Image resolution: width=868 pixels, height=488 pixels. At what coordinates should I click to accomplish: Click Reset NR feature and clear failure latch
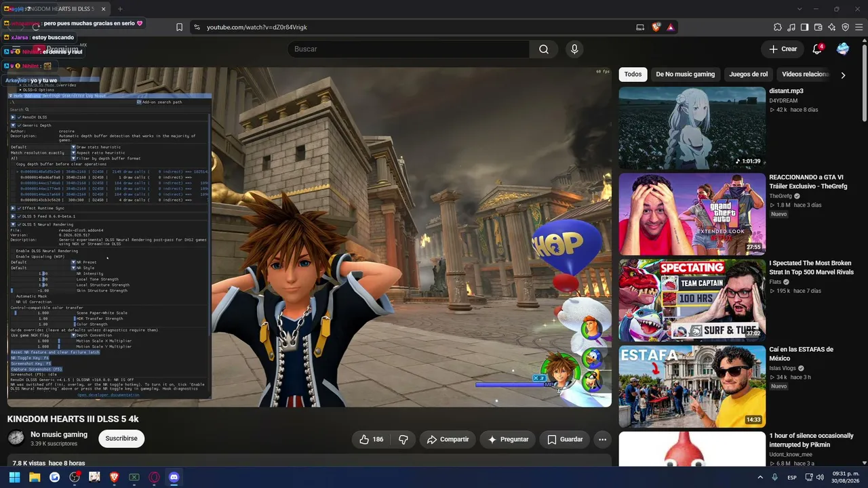click(x=55, y=352)
